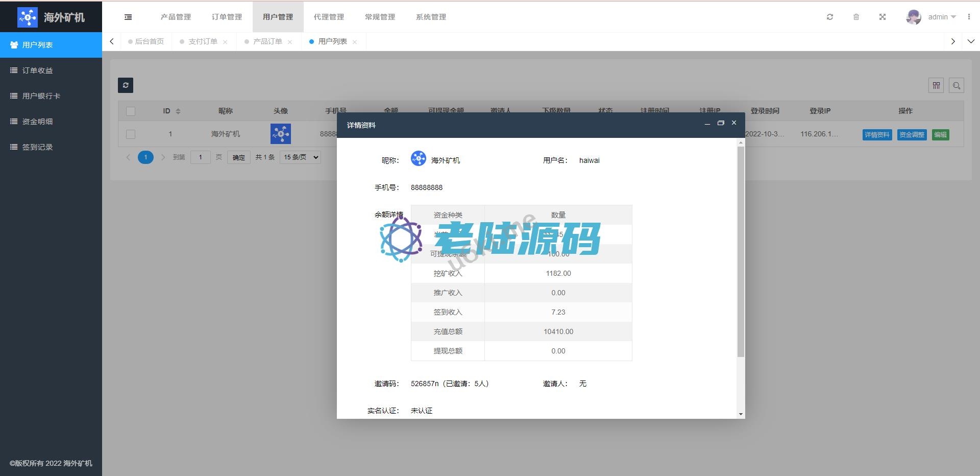Open the vertical three-dot more menu
980x476 pixels.
click(x=969, y=17)
